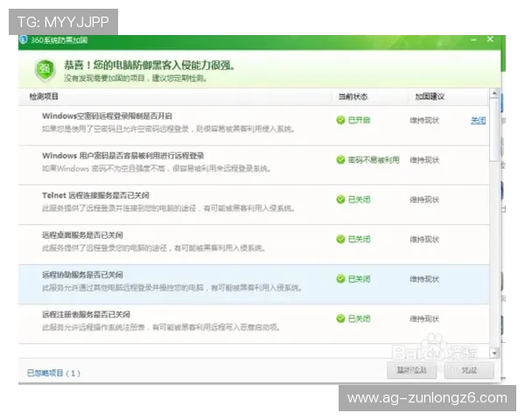Click green check icon beside 已开启
This screenshot has height=420, width=525.
pyautogui.click(x=340, y=120)
